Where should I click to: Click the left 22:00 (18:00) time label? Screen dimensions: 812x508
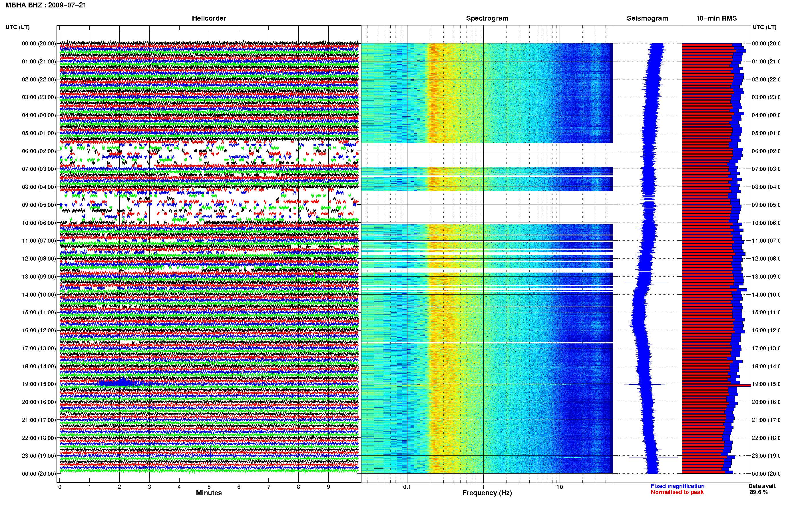tap(39, 438)
